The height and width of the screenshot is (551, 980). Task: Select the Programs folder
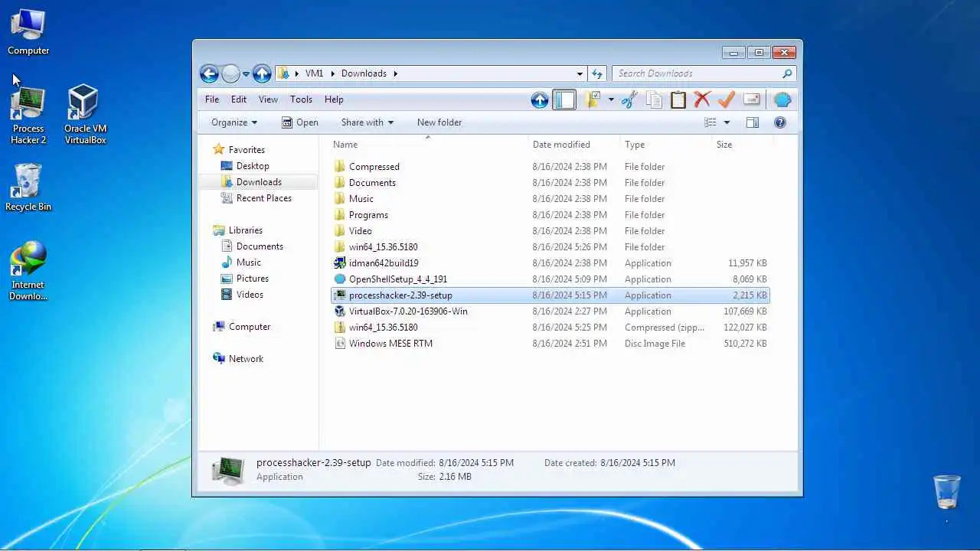[550, 215]
